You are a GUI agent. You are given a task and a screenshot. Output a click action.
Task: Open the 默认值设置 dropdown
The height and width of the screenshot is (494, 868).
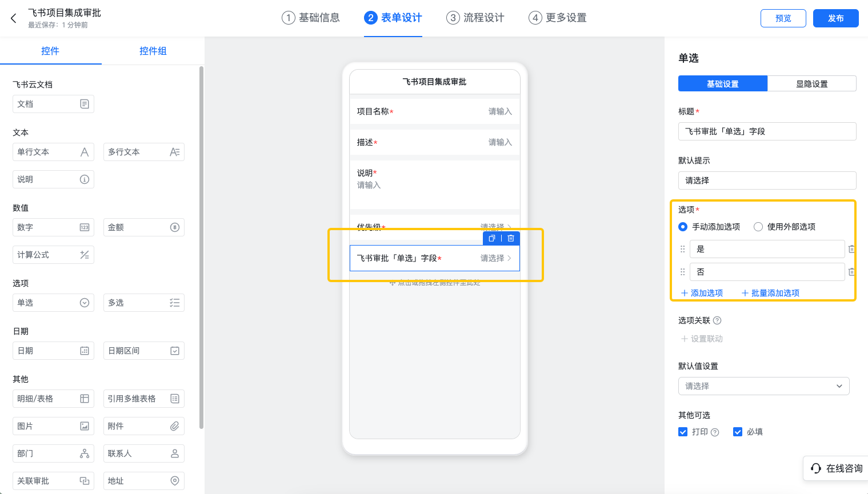[x=764, y=386]
